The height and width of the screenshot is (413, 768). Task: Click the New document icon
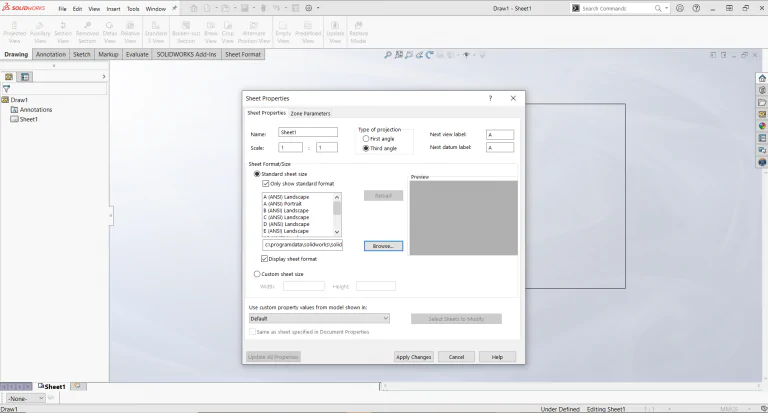coord(207,8)
